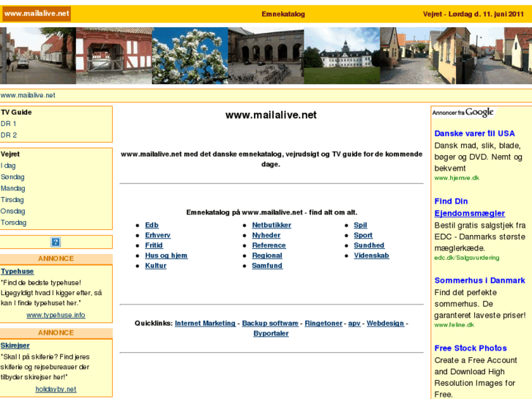Show the weather for Tirsdag
The height and width of the screenshot is (399, 532).
tap(12, 200)
